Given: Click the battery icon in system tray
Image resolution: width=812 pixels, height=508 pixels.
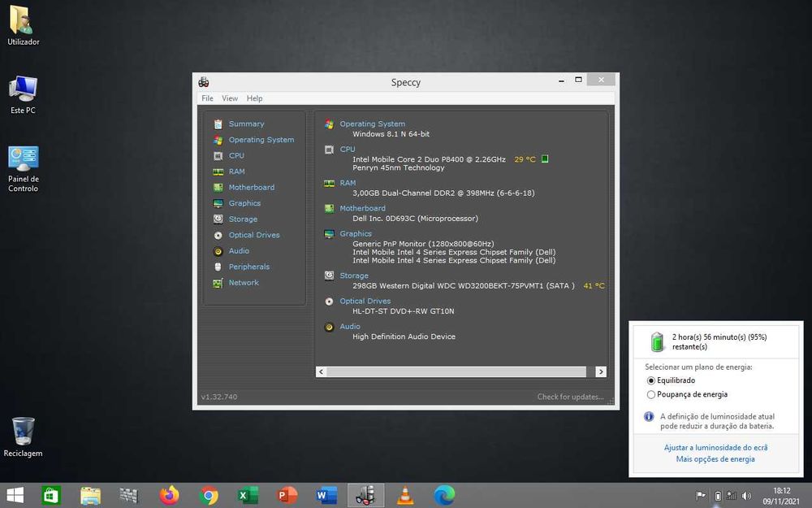Looking at the screenshot, I should click(718, 496).
